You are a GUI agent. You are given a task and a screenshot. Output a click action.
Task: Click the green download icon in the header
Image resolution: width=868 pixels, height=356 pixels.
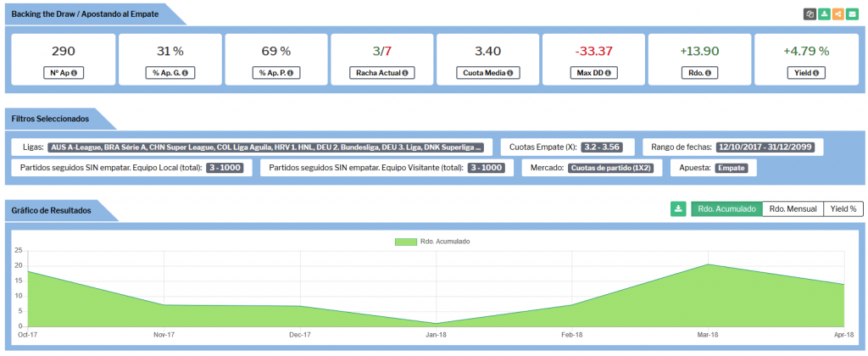pyautogui.click(x=824, y=14)
